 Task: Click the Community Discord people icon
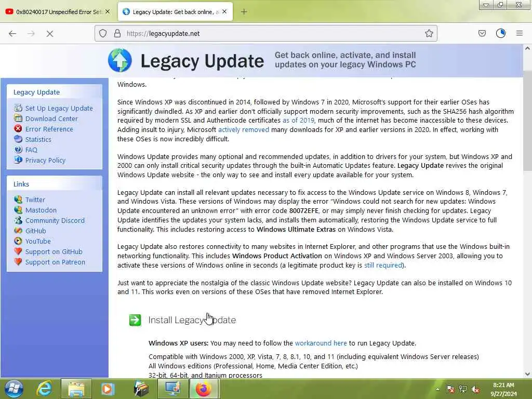[18, 220]
